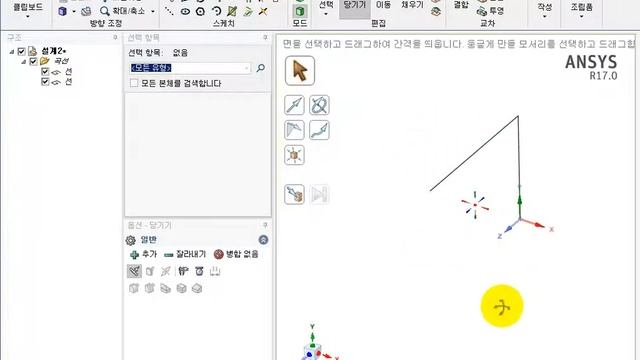Click the crossed-lines pull option icon
The image size is (640, 360).
(165, 271)
